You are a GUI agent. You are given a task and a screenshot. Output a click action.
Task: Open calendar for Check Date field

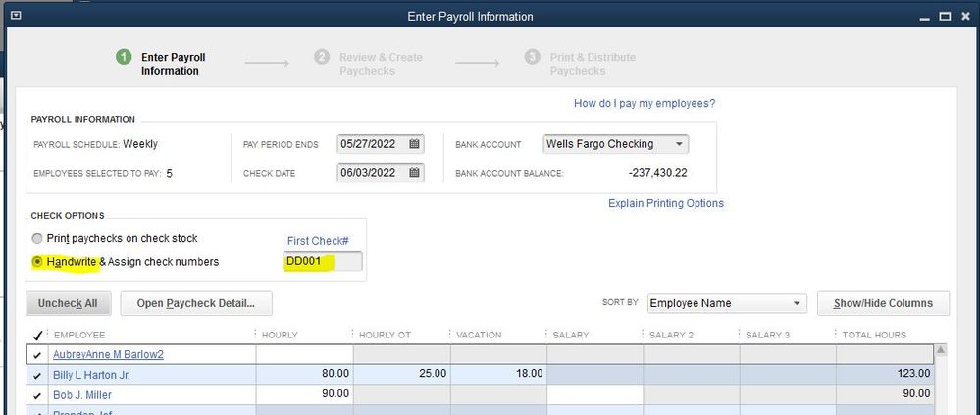[414, 173]
